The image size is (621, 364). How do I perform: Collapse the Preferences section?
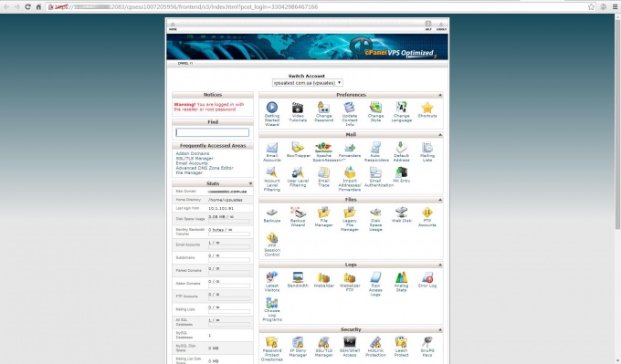(x=440, y=95)
